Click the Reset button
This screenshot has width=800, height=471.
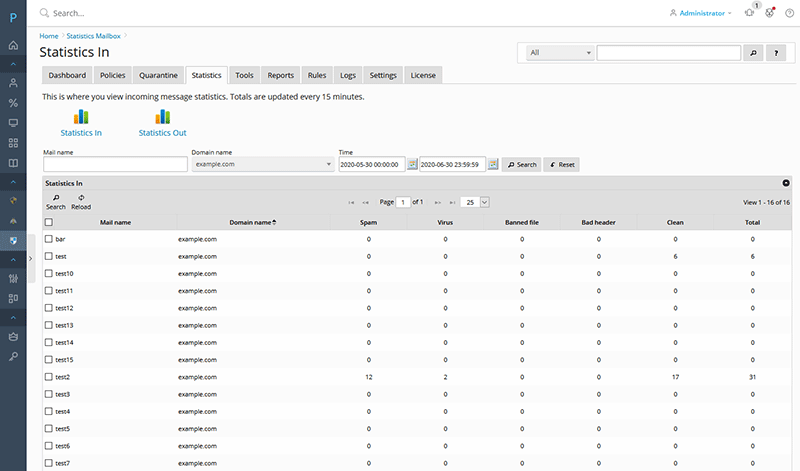click(x=561, y=164)
